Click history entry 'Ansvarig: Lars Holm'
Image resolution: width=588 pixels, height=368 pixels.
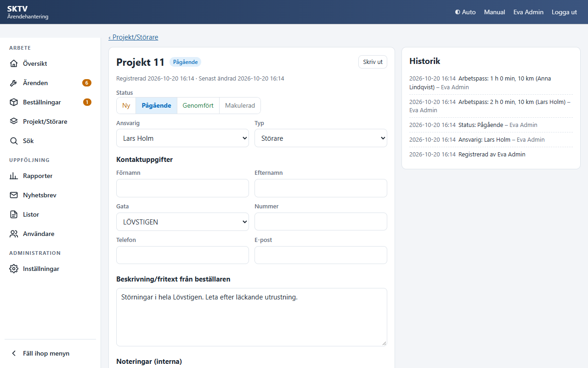coord(491,140)
